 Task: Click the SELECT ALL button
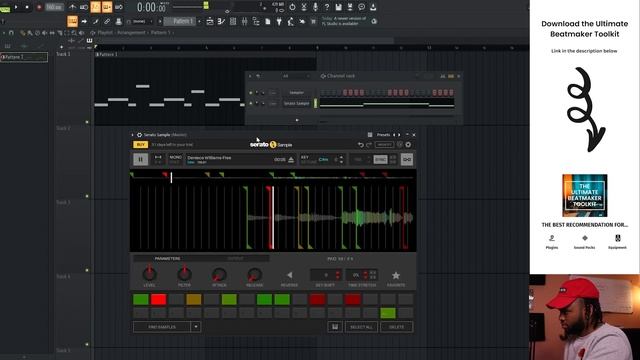click(361, 327)
